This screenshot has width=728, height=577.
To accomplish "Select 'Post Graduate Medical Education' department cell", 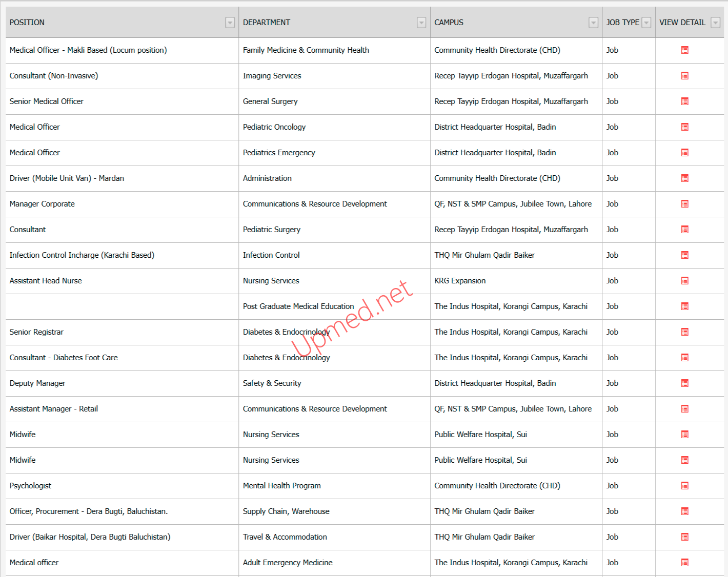I will click(x=334, y=306).
